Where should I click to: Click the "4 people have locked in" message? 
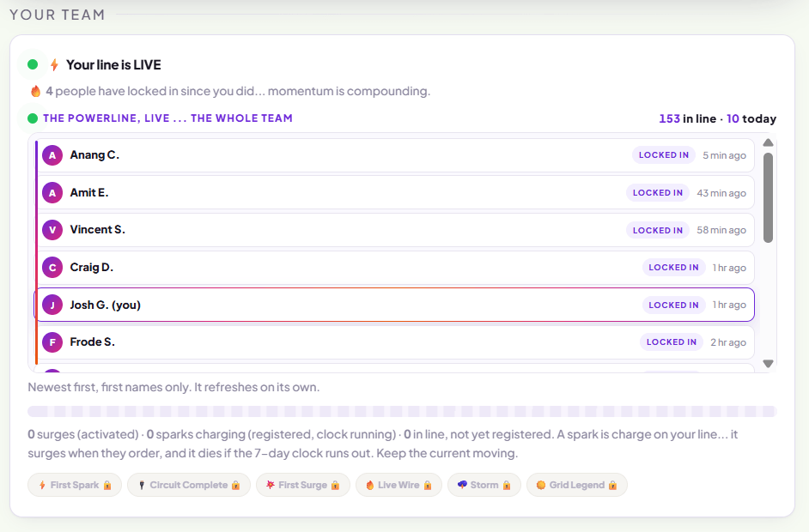pos(238,91)
